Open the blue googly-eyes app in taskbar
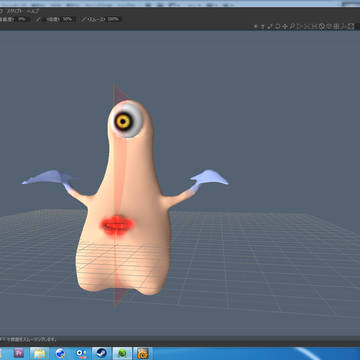 pos(81,353)
